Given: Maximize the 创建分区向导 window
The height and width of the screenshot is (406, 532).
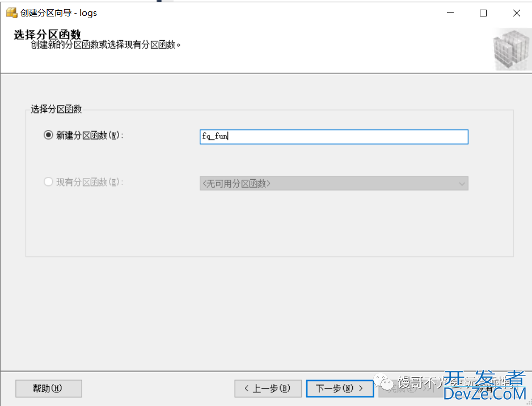Looking at the screenshot, I should pos(483,13).
